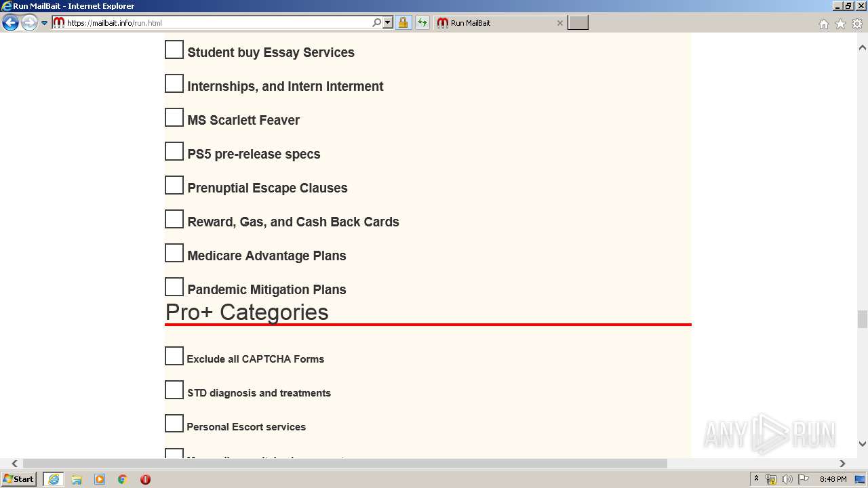This screenshot has width=868, height=488.
Task: Click the volume speaker tray icon
Action: point(787,479)
